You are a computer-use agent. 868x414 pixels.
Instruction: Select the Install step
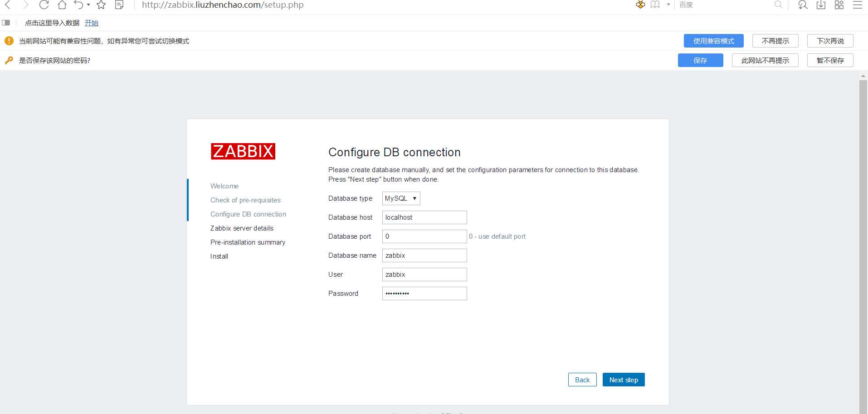pyautogui.click(x=219, y=256)
